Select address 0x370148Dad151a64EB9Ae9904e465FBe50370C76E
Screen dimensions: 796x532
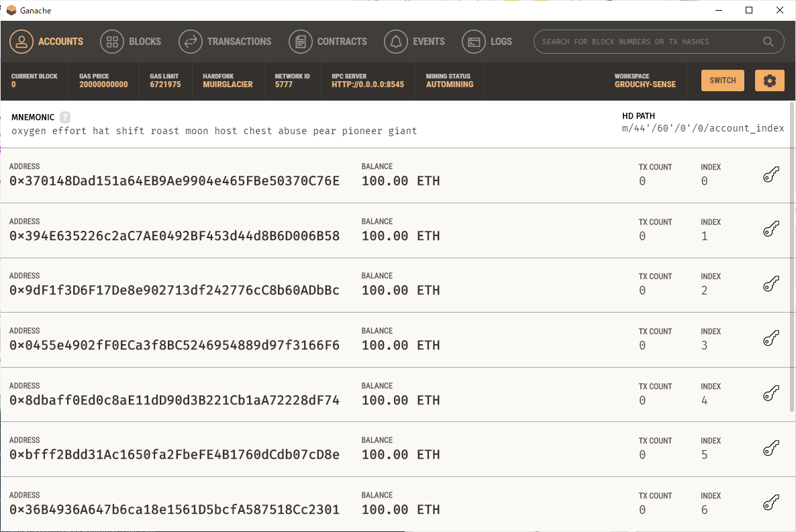[174, 181]
